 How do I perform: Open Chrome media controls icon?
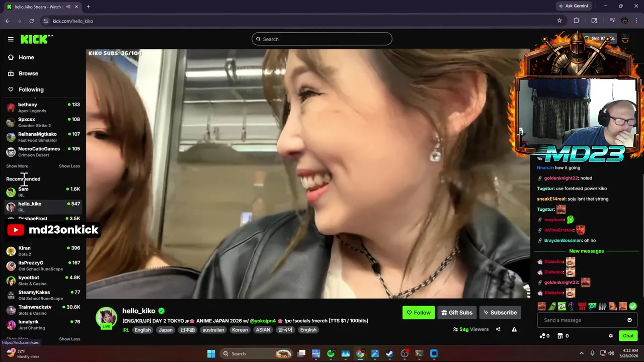(612, 21)
